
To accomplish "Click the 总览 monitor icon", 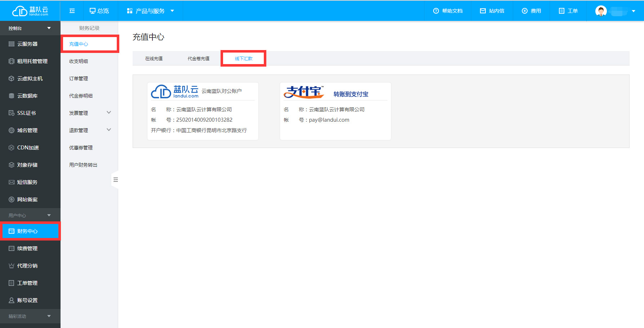I will 93,11.
